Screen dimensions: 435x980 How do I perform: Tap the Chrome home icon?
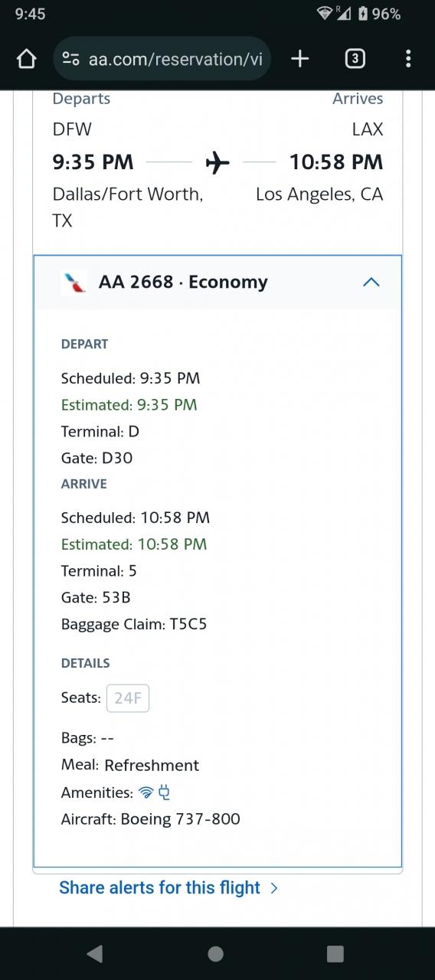[26, 59]
